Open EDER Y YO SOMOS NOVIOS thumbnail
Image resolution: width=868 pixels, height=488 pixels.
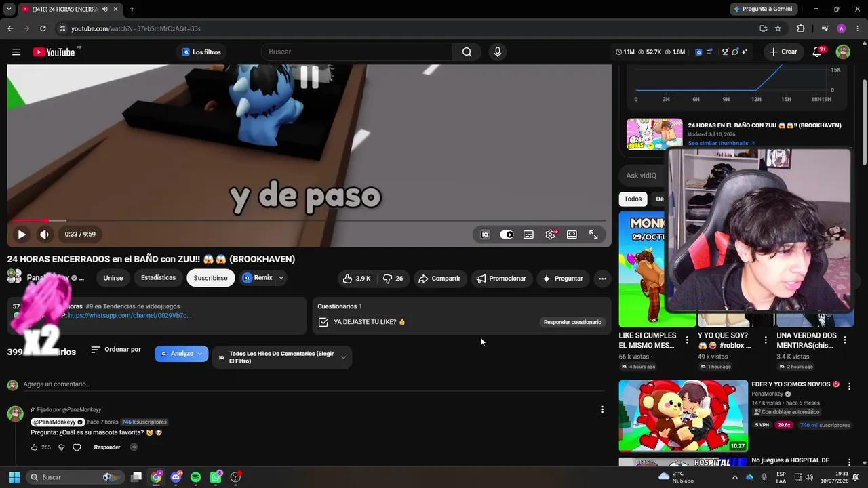(683, 415)
